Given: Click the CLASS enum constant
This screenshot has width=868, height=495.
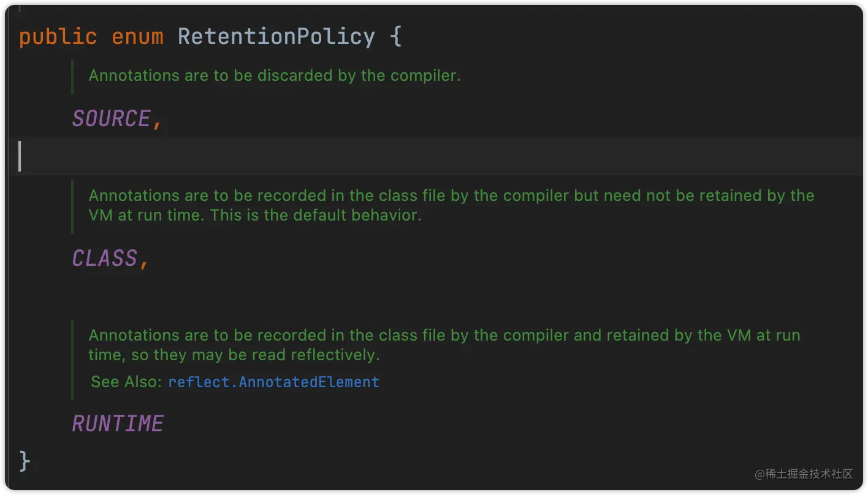Looking at the screenshot, I should 104,259.
